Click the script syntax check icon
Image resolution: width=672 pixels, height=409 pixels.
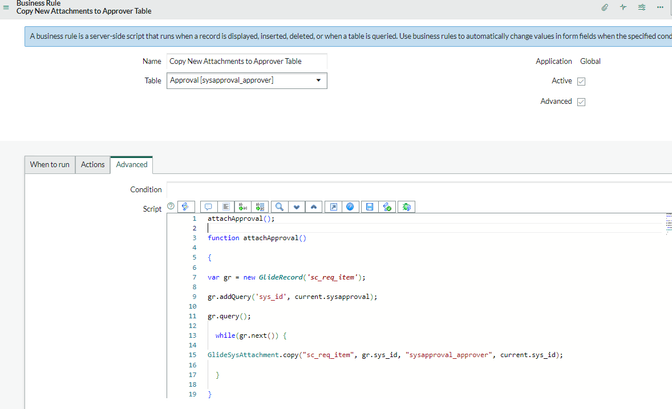click(387, 207)
